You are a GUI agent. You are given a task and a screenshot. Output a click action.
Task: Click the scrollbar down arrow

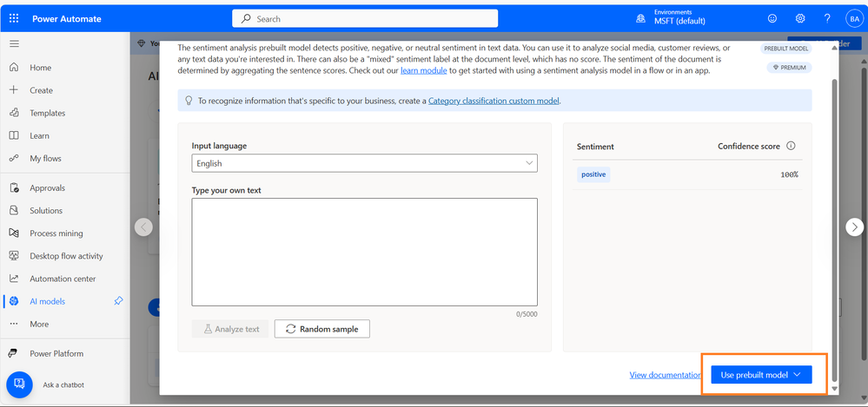835,389
